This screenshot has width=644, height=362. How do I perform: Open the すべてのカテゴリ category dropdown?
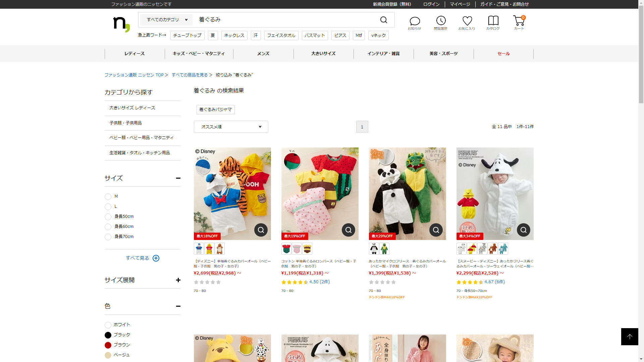pyautogui.click(x=167, y=20)
